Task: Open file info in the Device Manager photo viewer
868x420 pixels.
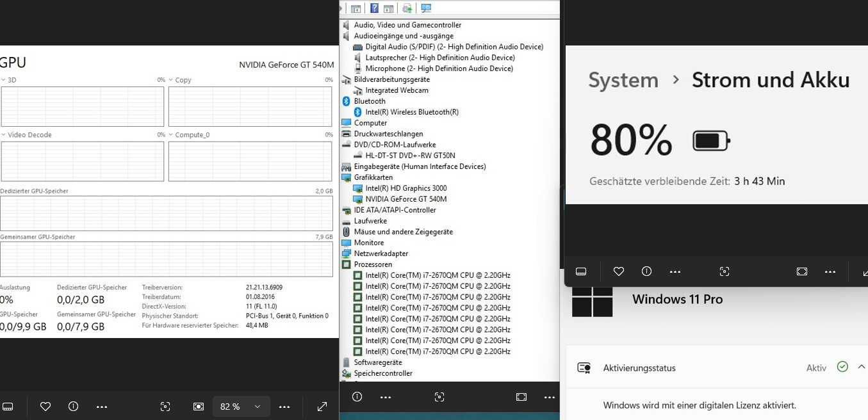Action: pos(357,397)
